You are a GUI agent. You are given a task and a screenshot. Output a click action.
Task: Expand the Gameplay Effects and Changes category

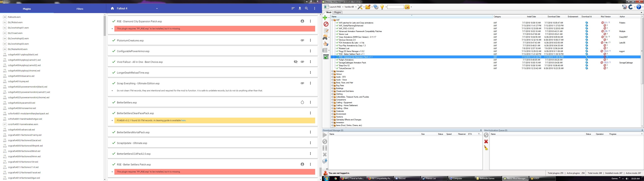tap(332, 120)
